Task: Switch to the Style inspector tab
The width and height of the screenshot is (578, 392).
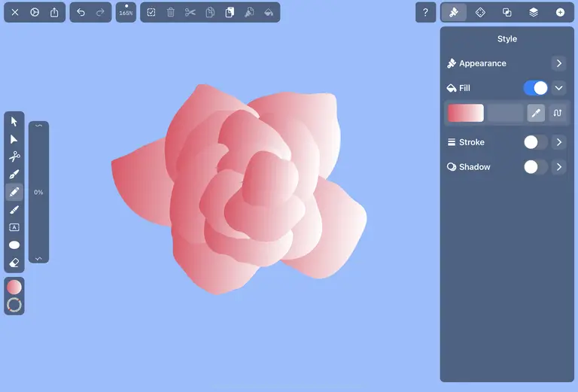Action: (454, 13)
